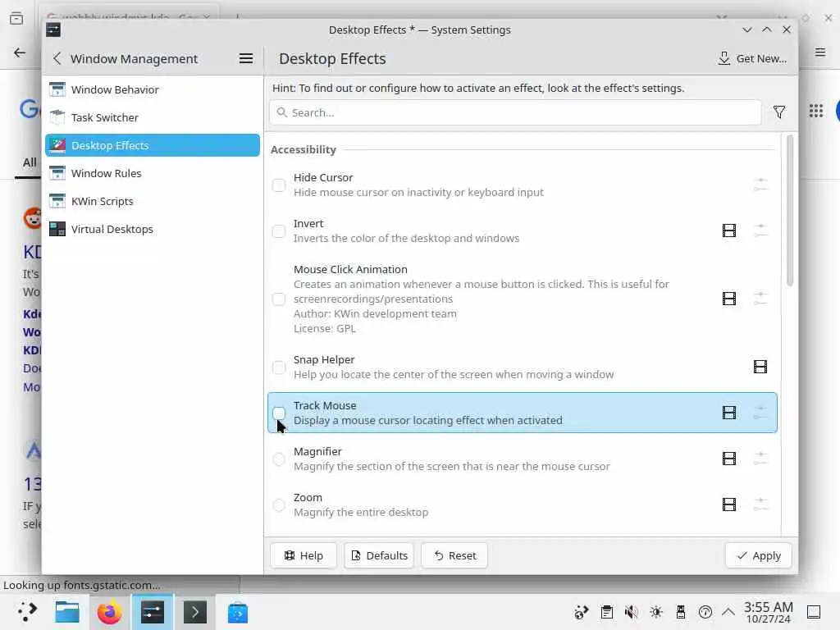Switch to System Settings taskbar entry
This screenshot has height=630, width=840.
(153, 612)
